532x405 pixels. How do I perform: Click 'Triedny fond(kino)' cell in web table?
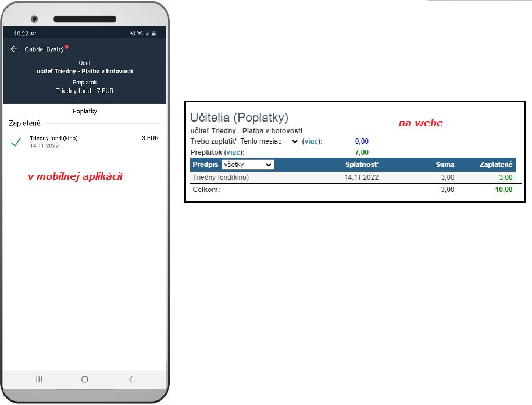220,177
